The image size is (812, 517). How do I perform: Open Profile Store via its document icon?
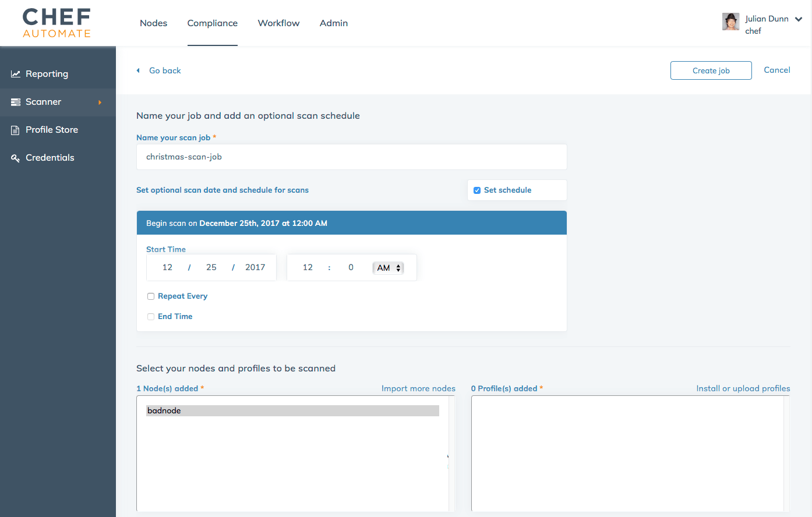click(15, 129)
